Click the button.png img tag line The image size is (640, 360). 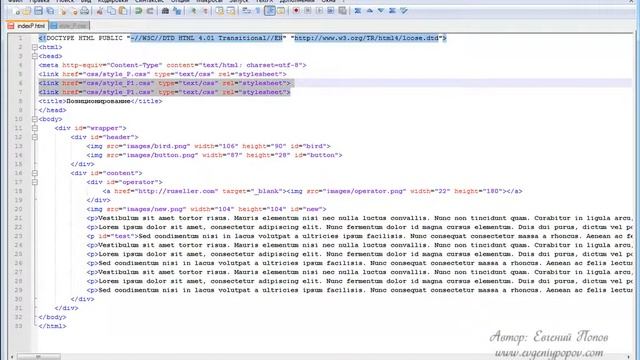pos(214,155)
